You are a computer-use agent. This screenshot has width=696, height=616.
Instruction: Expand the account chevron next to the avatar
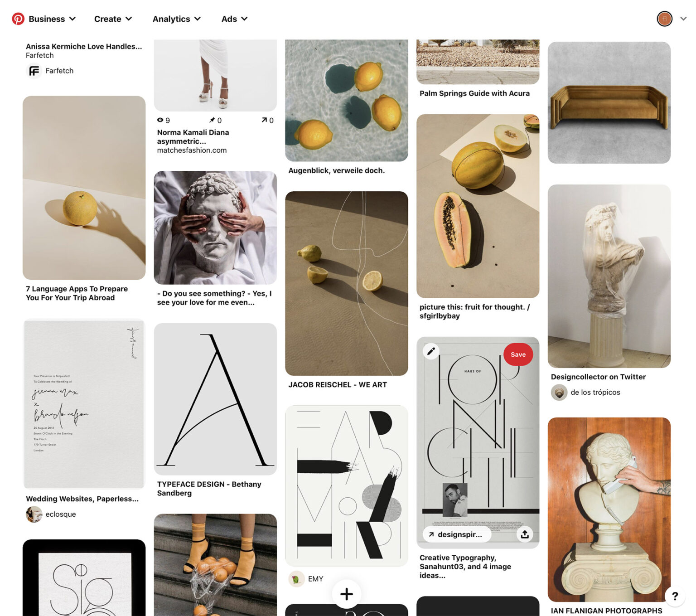pos(683,19)
